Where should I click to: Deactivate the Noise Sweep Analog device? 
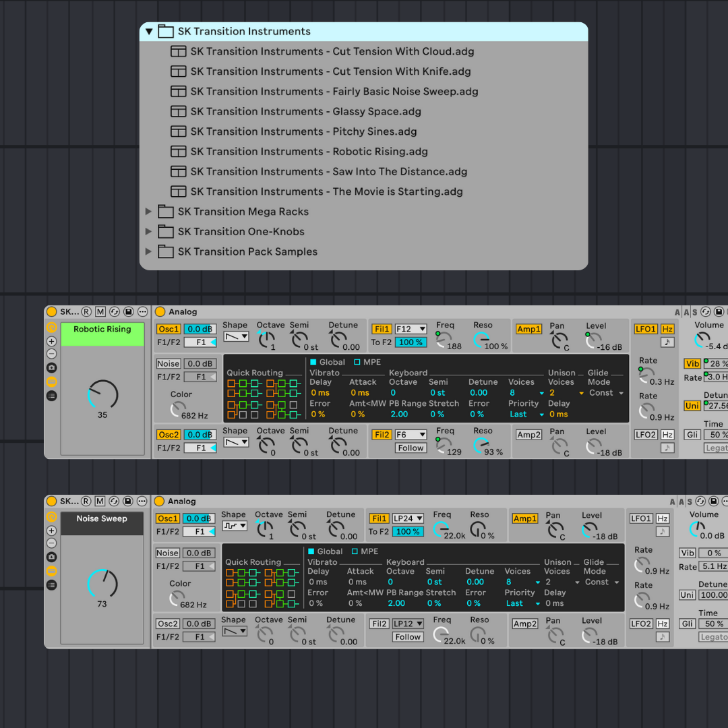[158, 501]
